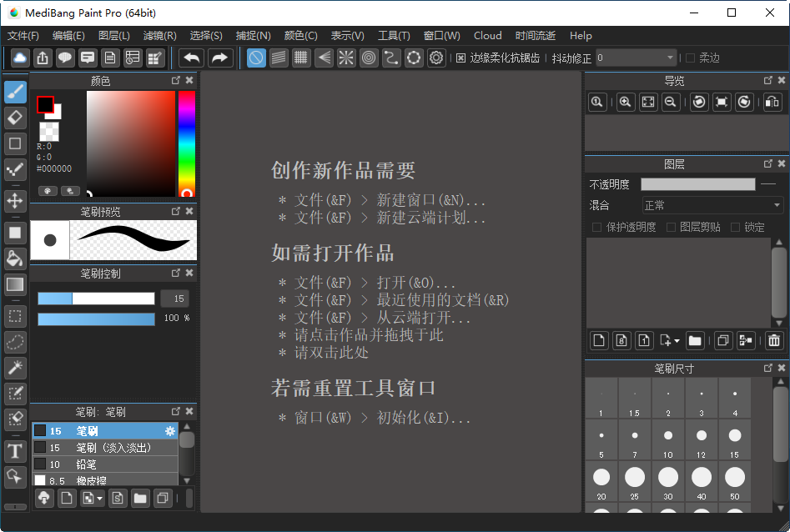This screenshot has width=790, height=532.
Task: Open the 文件(F) menu
Action: pos(23,36)
